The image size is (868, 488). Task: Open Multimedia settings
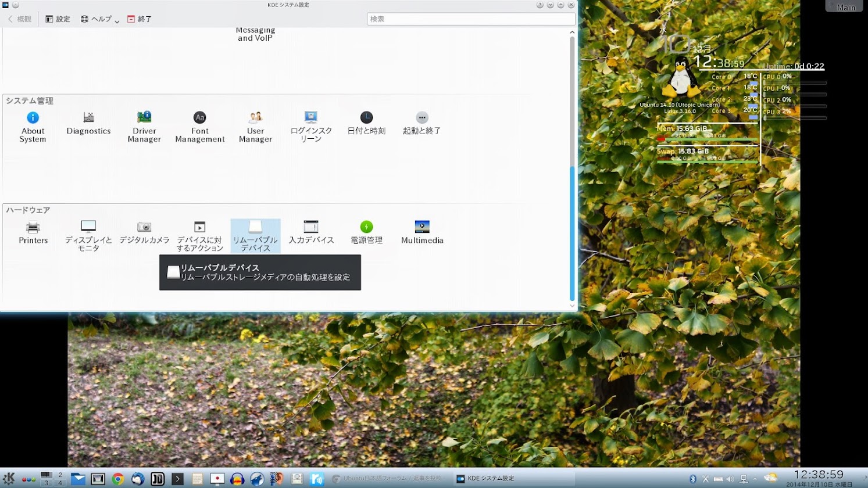(x=422, y=232)
